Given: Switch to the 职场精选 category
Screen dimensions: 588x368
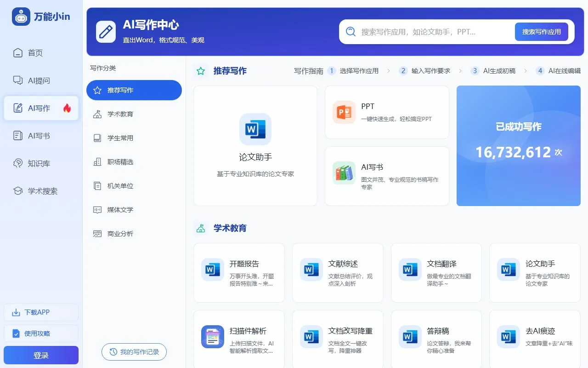Looking at the screenshot, I should click(x=134, y=161).
